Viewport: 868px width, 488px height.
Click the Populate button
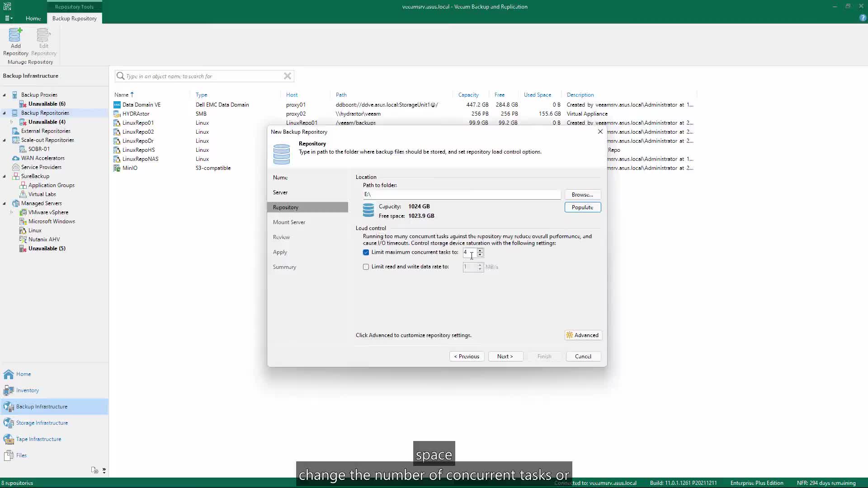click(x=582, y=207)
